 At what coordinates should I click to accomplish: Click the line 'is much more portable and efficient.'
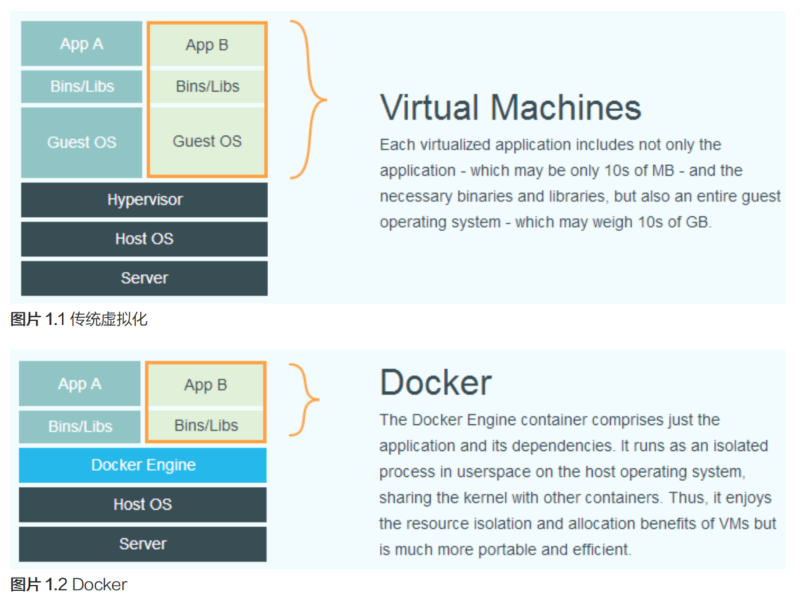[505, 549]
